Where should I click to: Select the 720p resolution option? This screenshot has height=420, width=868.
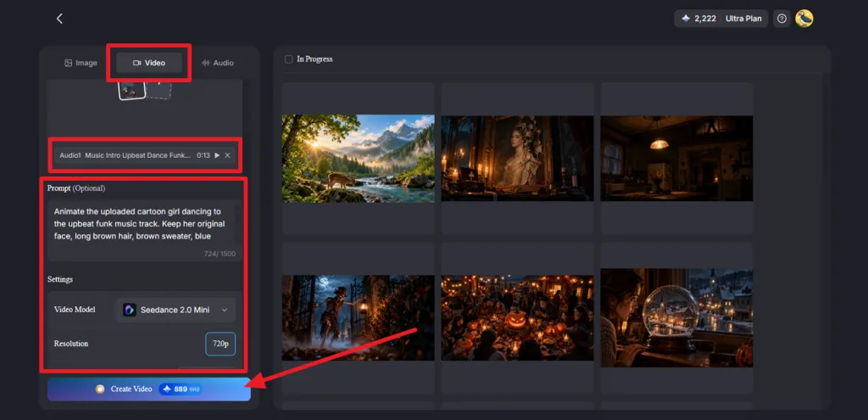click(220, 344)
